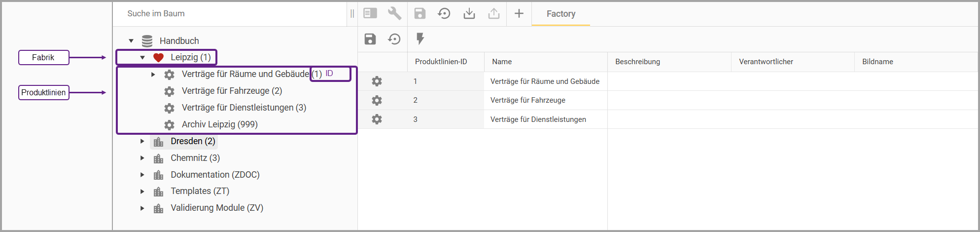Sort by Produktlinien-ID column header
This screenshot has width=980, height=232.
click(441, 62)
